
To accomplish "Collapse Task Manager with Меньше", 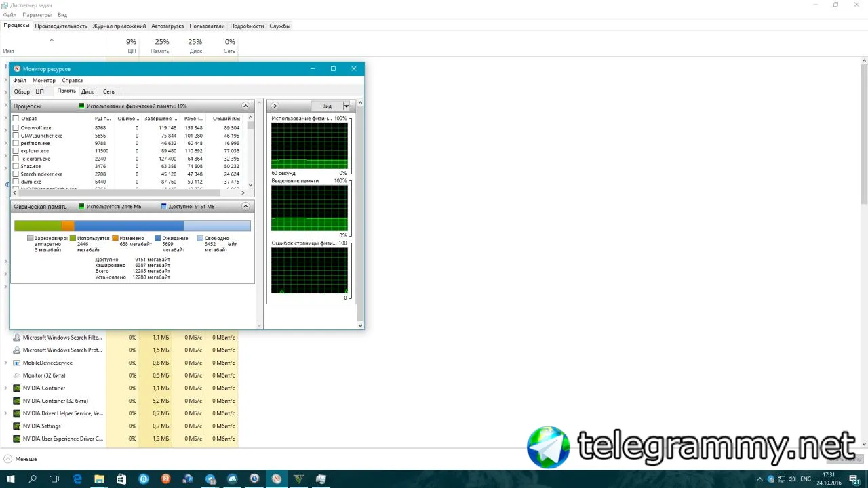I will point(20,460).
